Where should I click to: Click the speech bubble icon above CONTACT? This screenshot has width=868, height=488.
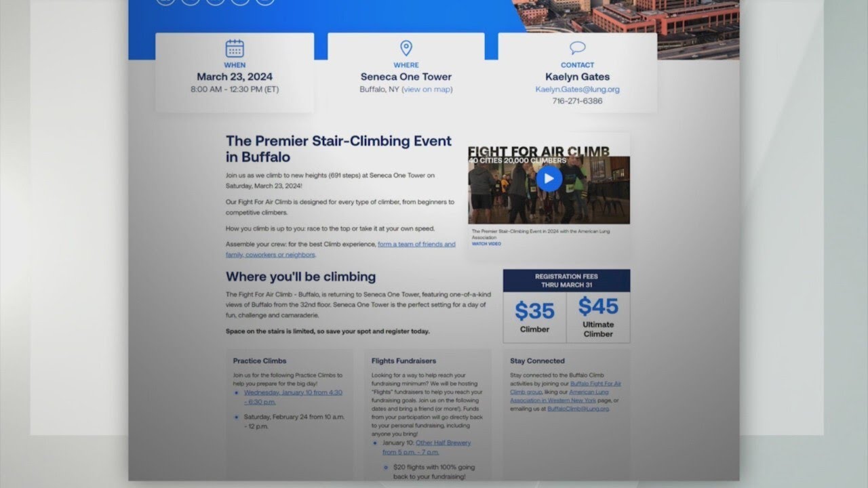(577, 48)
